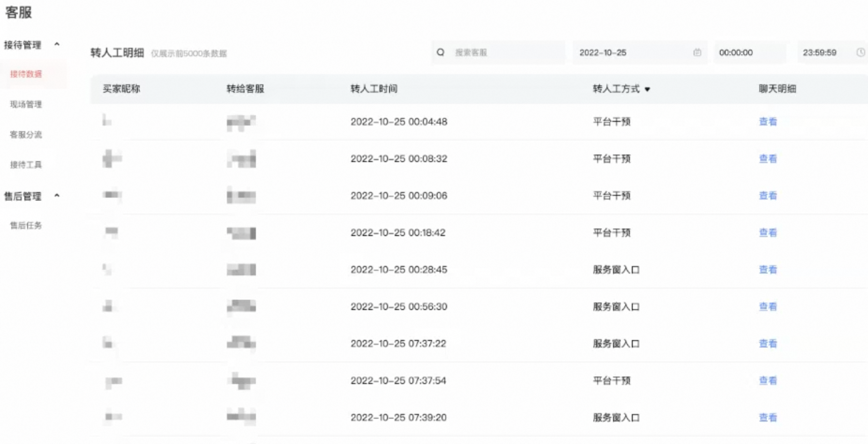Select timestamp 2022-10-25 00:09:06

pos(399,196)
